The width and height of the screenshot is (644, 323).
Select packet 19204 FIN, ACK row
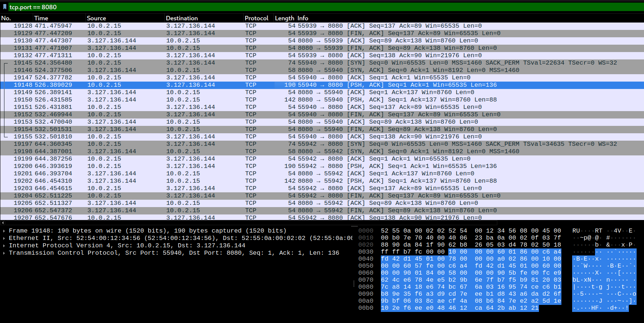click(322, 196)
